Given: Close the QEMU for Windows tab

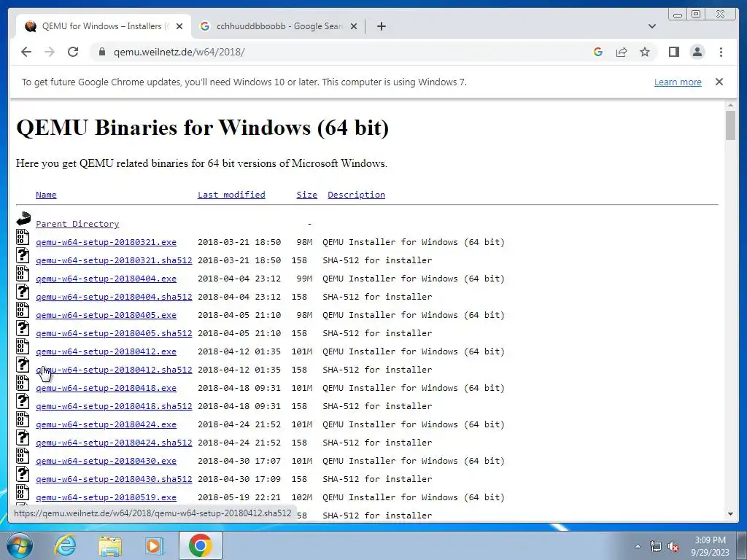Looking at the screenshot, I should click(x=179, y=26).
